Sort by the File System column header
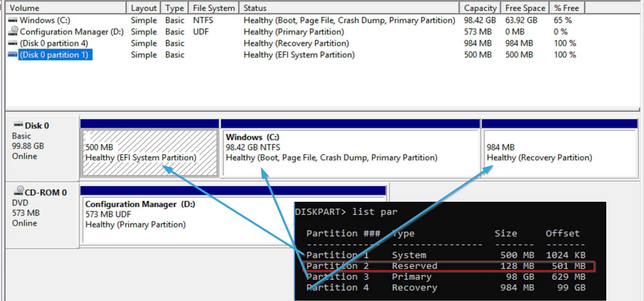 [x=214, y=8]
